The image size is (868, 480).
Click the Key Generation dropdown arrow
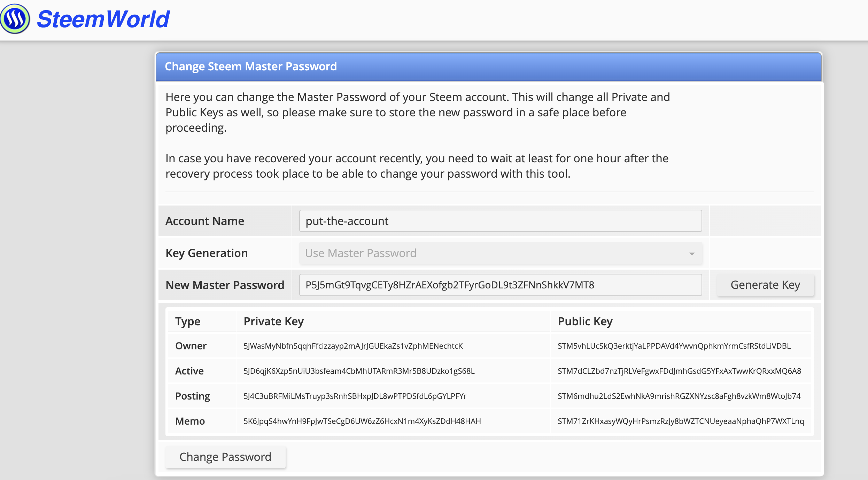692,254
